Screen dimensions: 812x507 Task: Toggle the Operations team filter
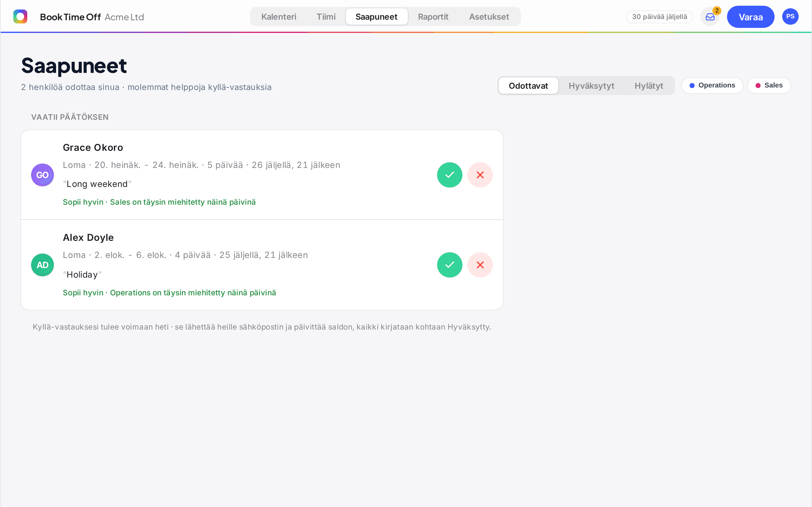click(x=712, y=86)
